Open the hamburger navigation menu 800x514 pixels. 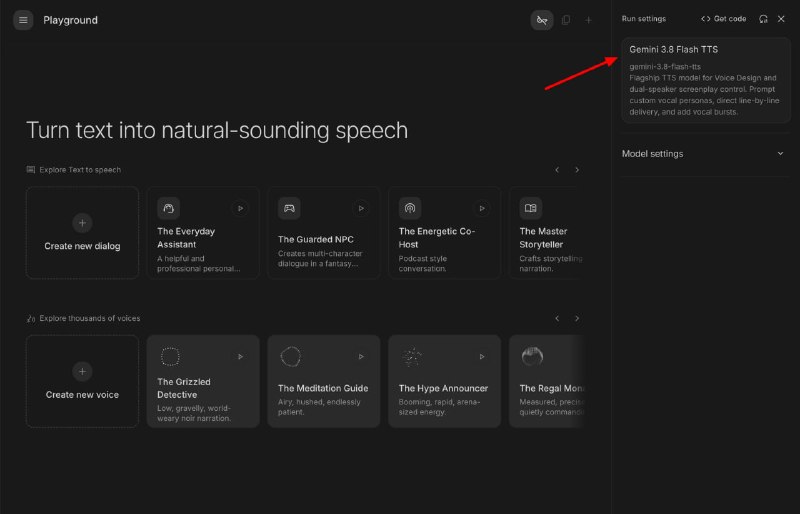pyautogui.click(x=23, y=20)
